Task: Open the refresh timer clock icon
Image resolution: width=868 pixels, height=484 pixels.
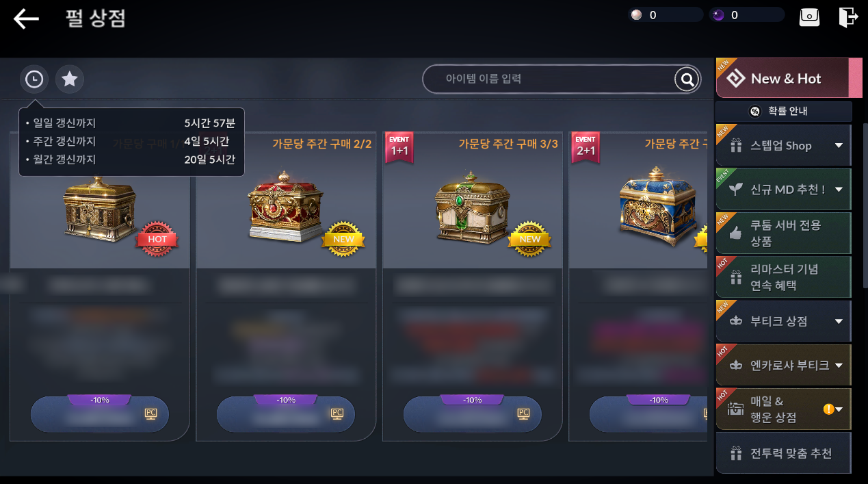Action: coord(34,80)
